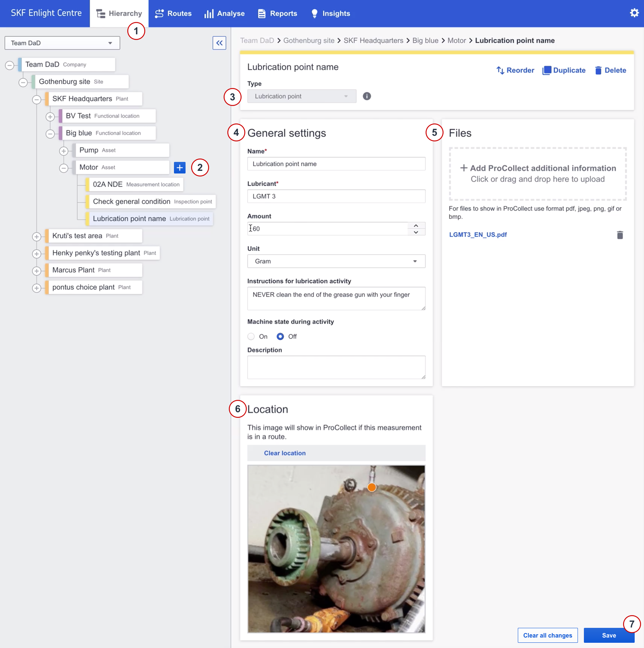Open the Unit dropdown showing Gram
The width and height of the screenshot is (644, 648).
click(x=336, y=261)
